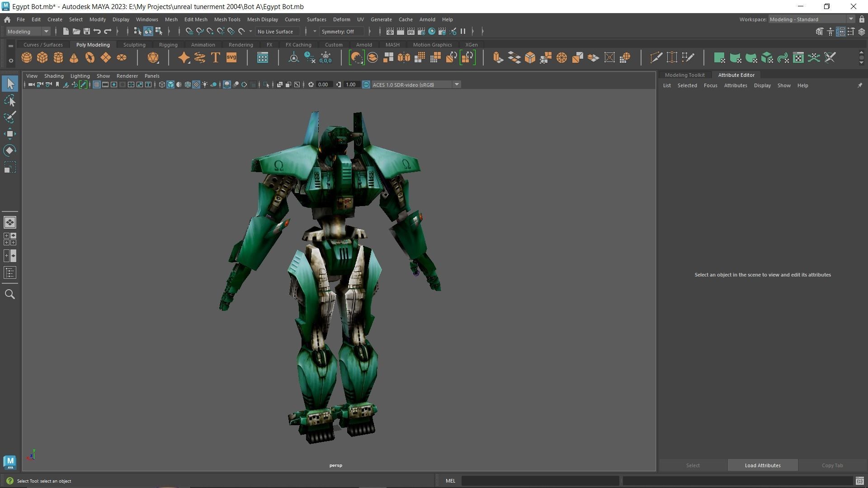Switch to the Modeling Toolkit tab
868x488 pixels.
pyautogui.click(x=684, y=75)
